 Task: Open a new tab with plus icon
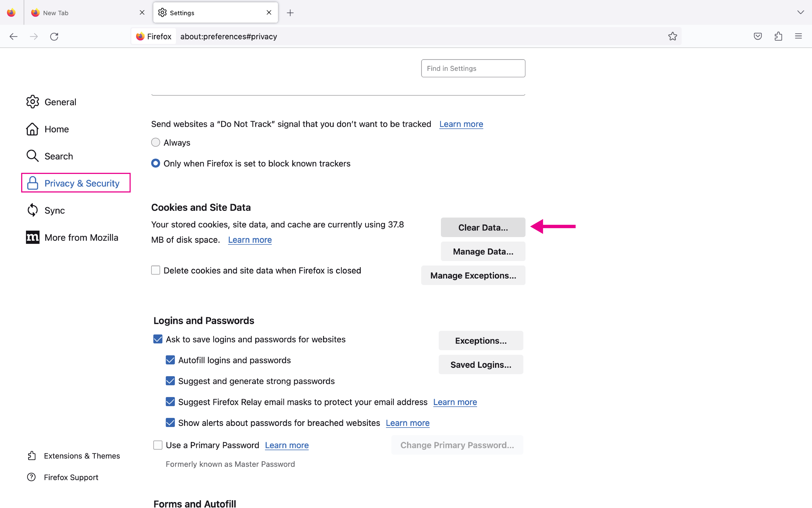tap(290, 13)
